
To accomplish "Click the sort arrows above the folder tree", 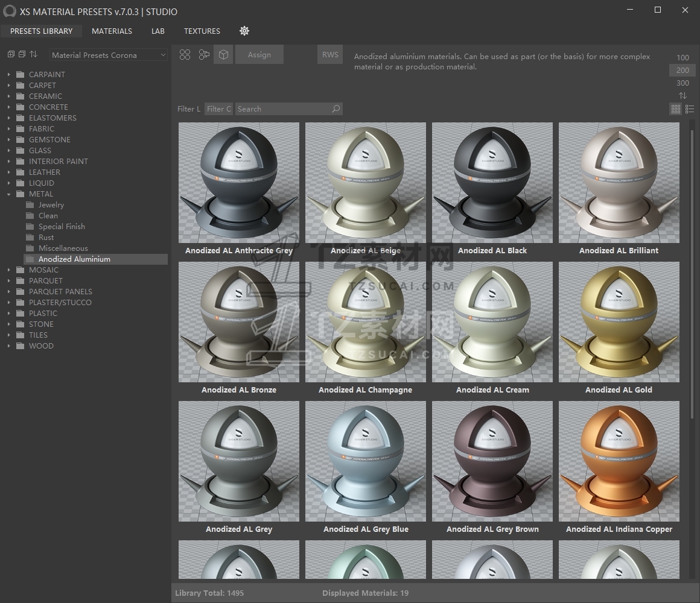I will [x=34, y=54].
